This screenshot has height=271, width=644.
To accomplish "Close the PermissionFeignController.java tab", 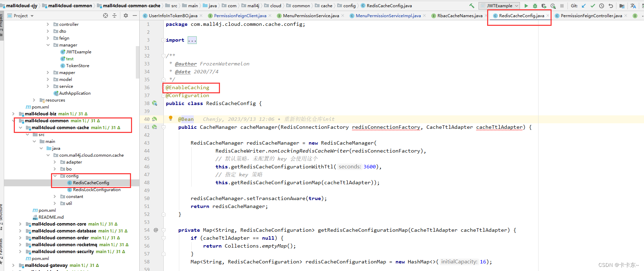I will pos(626,15).
